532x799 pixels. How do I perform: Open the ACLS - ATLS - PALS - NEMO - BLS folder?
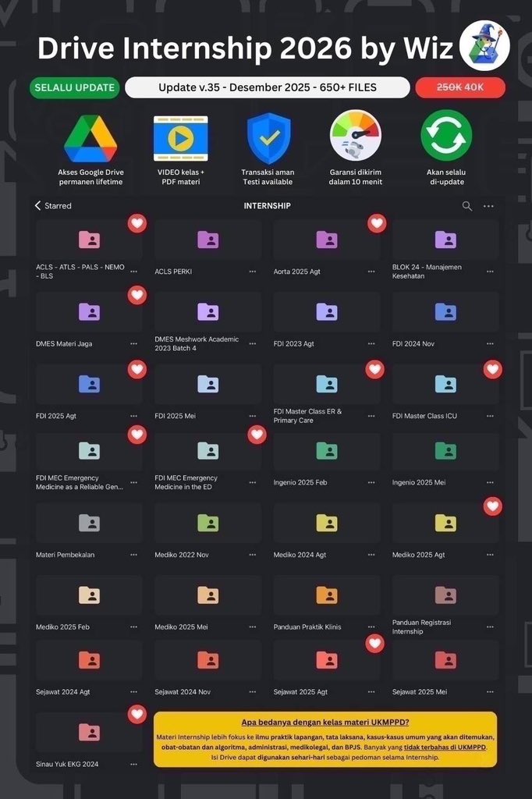(89, 249)
